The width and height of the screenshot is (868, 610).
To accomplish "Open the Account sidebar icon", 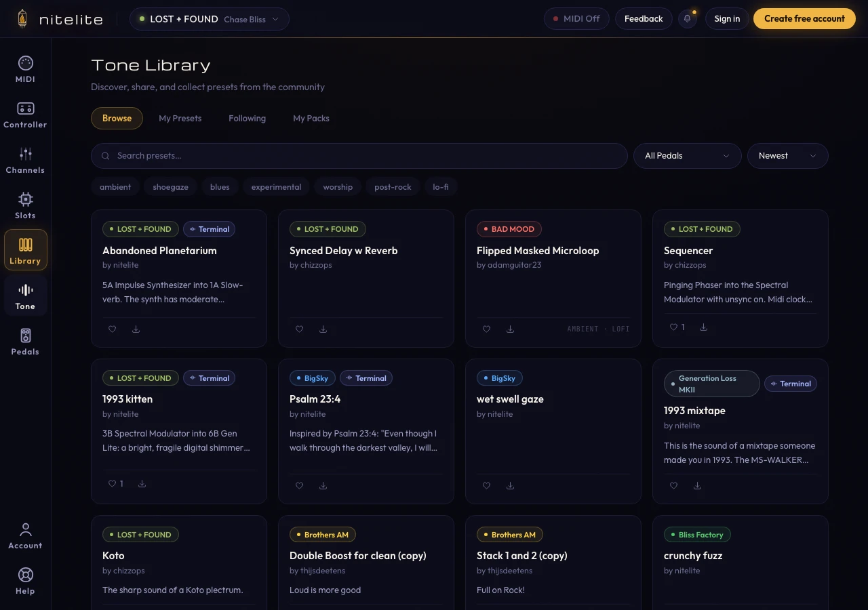I will pos(25,536).
